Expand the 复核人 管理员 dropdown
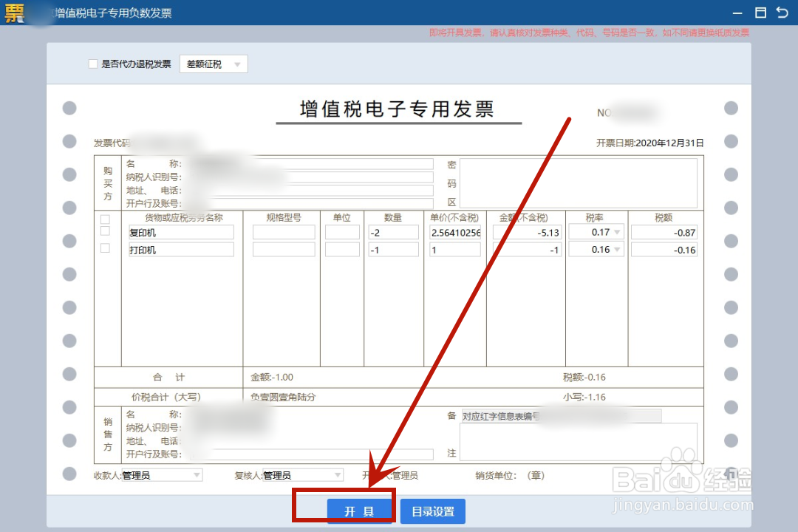 336,475
